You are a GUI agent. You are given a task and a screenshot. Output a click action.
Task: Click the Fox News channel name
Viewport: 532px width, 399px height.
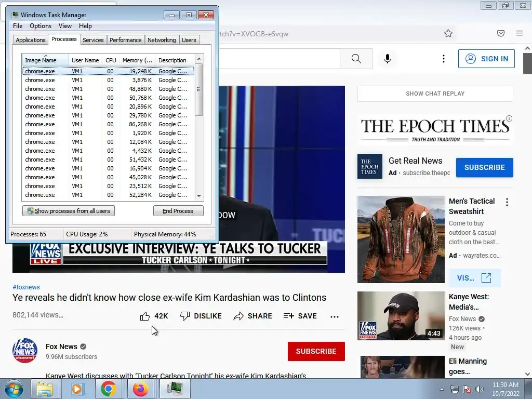point(61,347)
